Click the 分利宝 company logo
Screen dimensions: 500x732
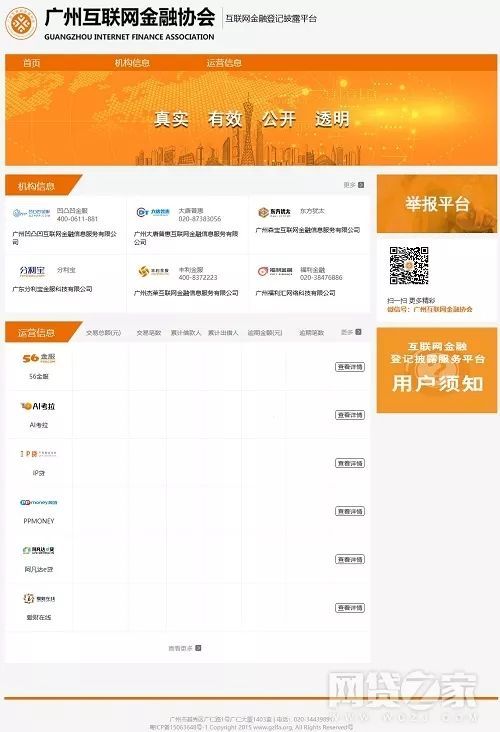(32, 271)
